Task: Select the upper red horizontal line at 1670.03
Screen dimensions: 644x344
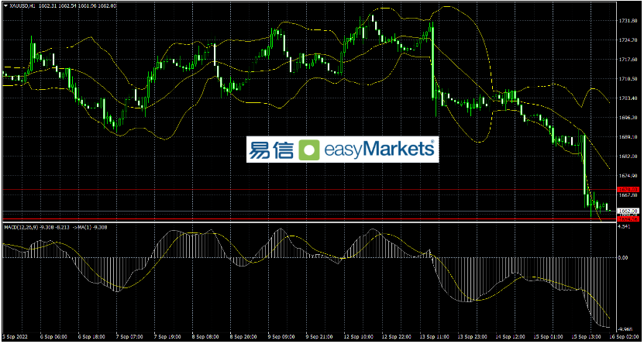Action: (309, 189)
